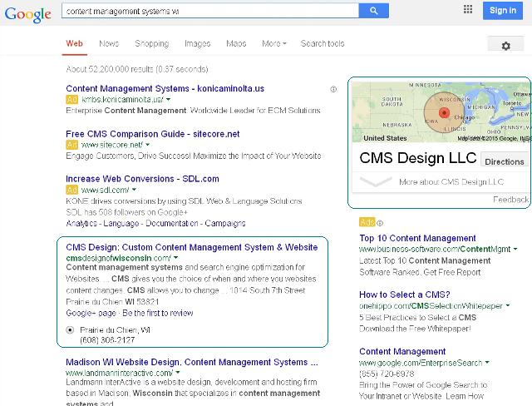Click the red map pin on the Wisconsin map
This screenshot has height=406, width=532.
[444, 112]
